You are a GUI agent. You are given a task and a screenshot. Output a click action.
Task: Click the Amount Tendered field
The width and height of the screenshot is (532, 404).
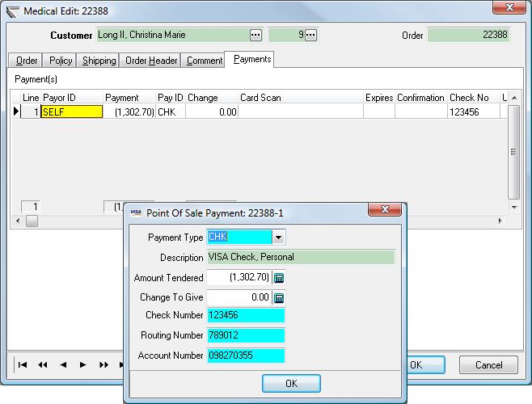coord(239,278)
